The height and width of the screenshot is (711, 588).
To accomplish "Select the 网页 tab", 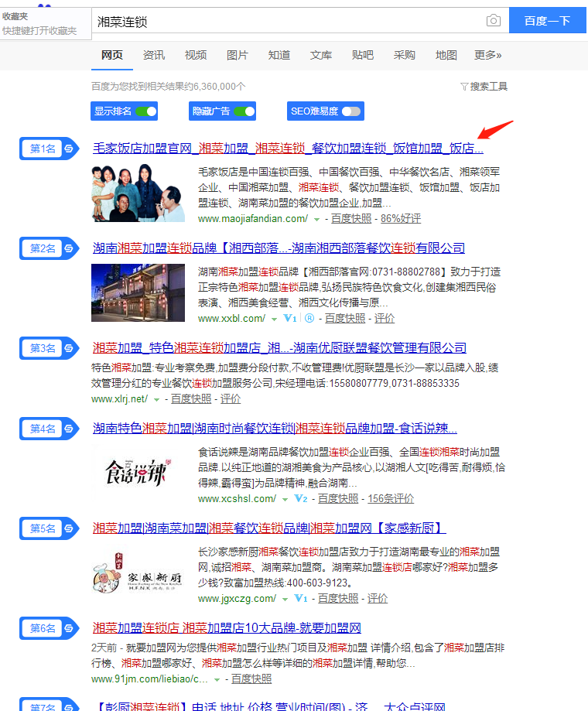I will tap(112, 55).
